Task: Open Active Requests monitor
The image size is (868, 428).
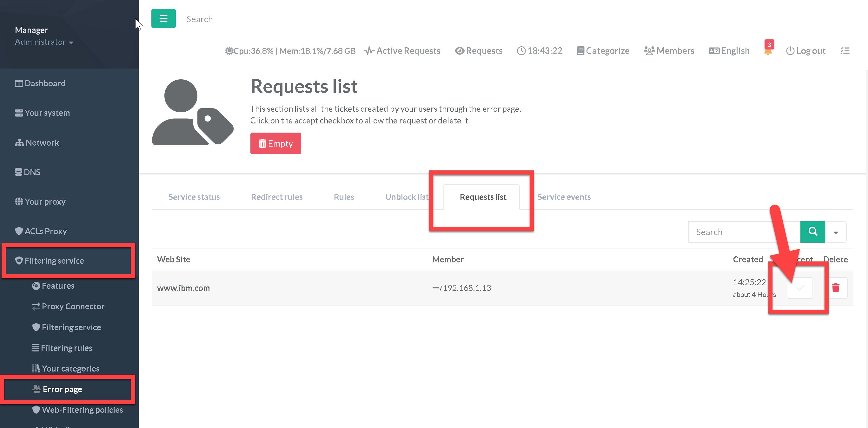Action: pos(402,51)
